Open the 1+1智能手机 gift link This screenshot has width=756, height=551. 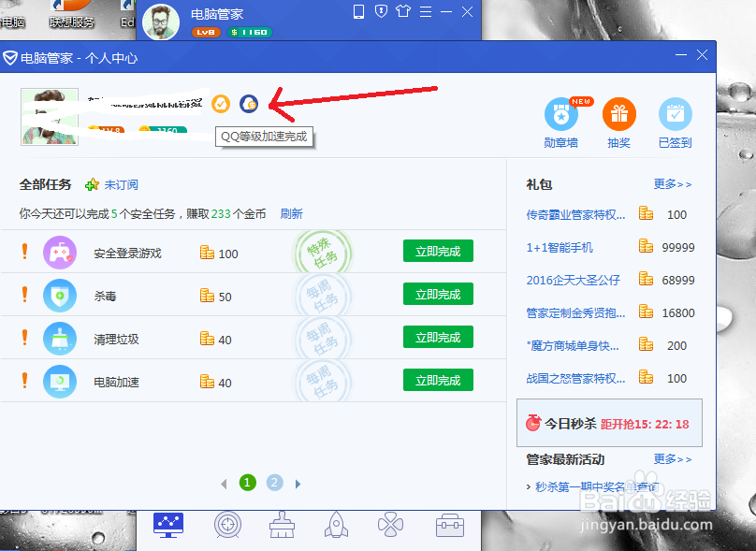tap(560, 247)
